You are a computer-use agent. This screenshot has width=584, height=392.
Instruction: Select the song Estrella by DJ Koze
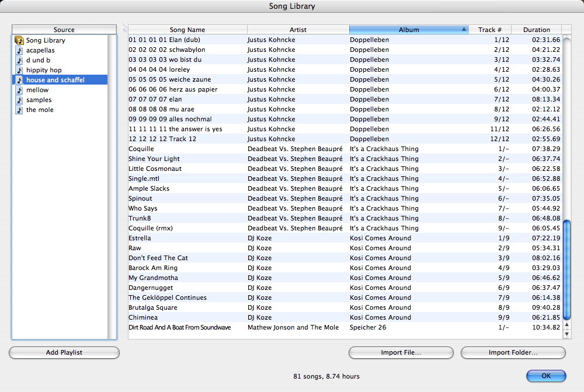coord(234,238)
